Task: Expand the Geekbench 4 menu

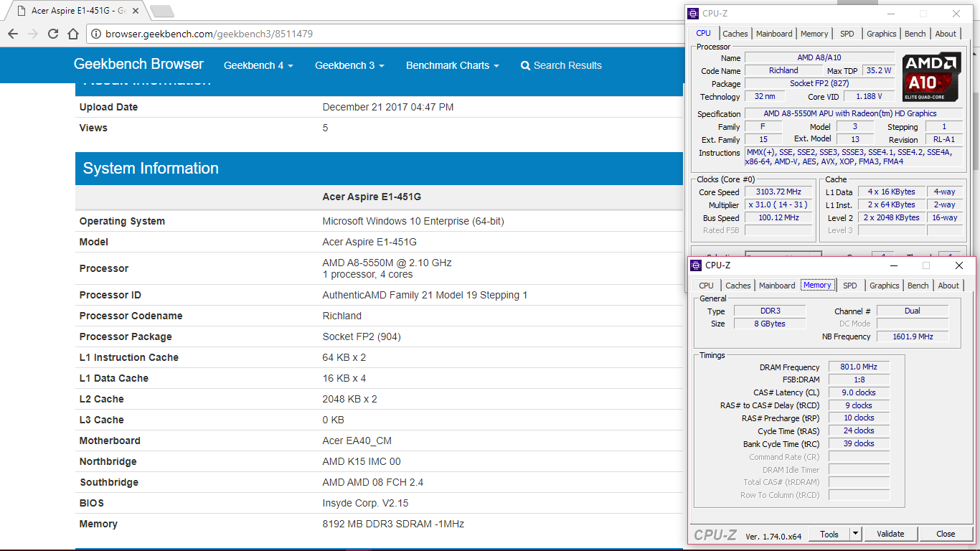Action: click(258, 65)
